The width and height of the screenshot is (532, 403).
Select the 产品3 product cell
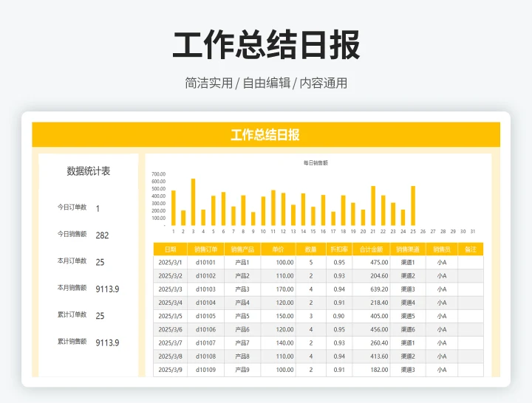[x=242, y=289]
